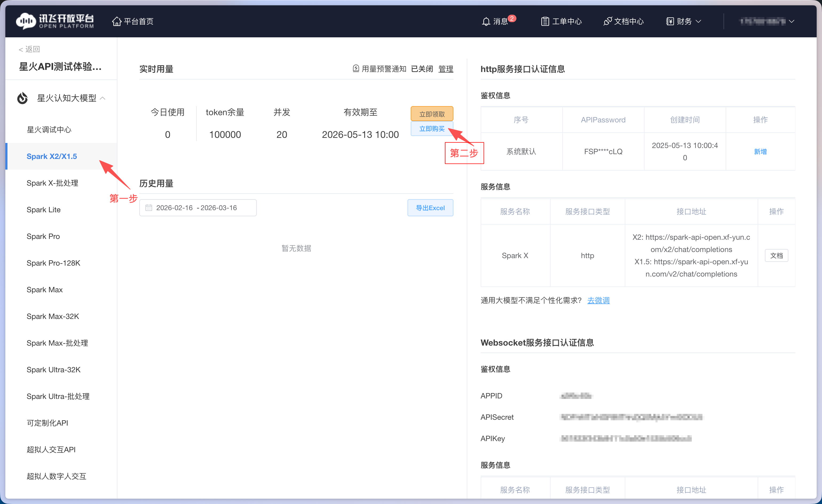Switch to Spark Max-32K in the sidebar
Screen dimensions: 822x504
(53, 316)
